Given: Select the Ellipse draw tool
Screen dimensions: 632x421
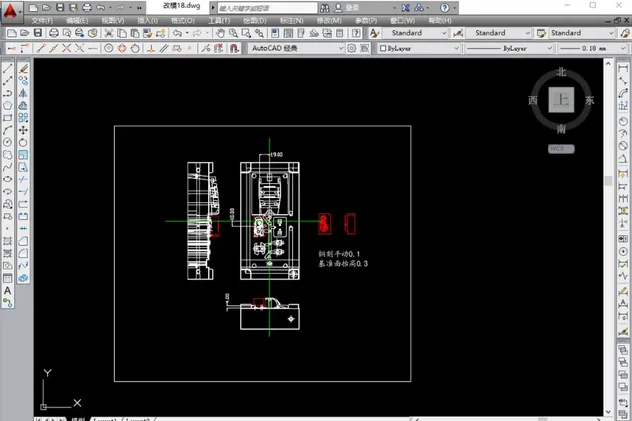Looking at the screenshot, I should pyautogui.click(x=8, y=179).
